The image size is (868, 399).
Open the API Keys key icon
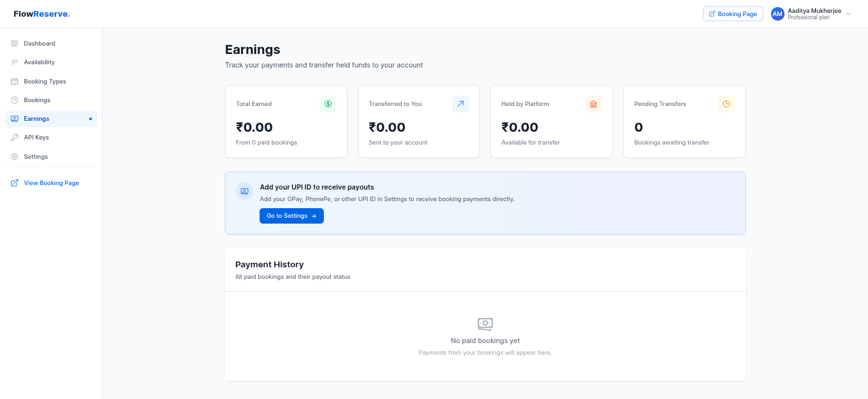15,137
